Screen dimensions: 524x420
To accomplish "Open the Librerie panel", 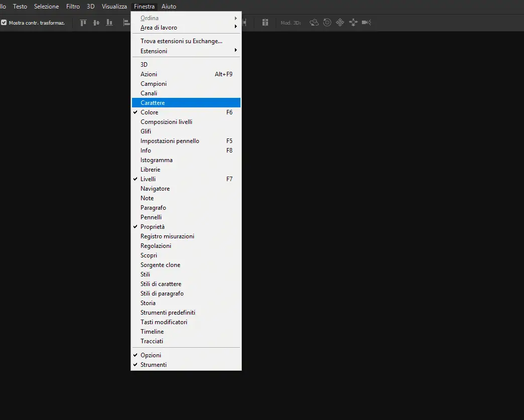I will tap(186, 170).
